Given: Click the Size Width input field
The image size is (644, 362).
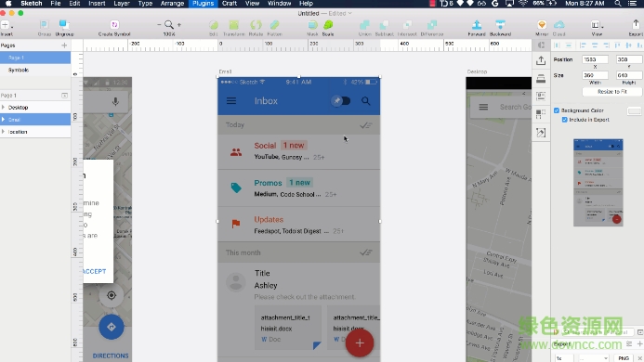Looking at the screenshot, I should [x=595, y=75].
